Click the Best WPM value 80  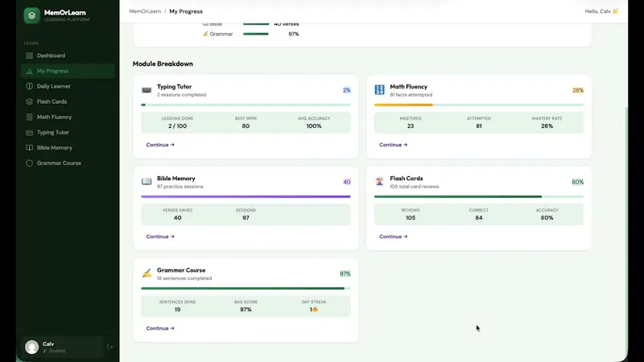(246, 126)
